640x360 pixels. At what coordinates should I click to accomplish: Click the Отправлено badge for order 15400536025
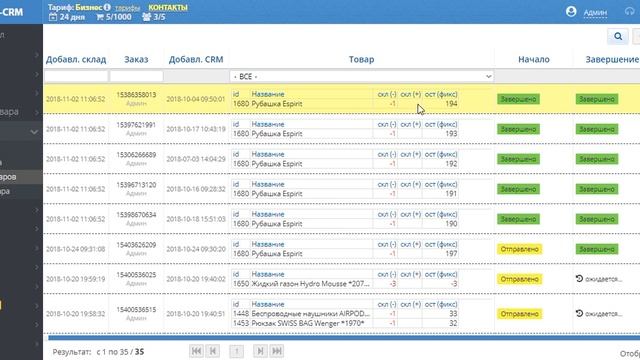[x=519, y=279]
